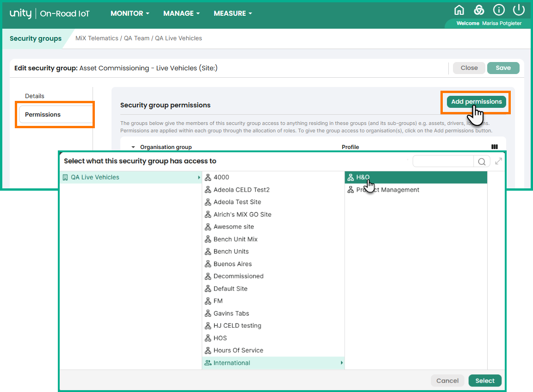Click the Save button
The width and height of the screenshot is (533, 392).
click(503, 68)
